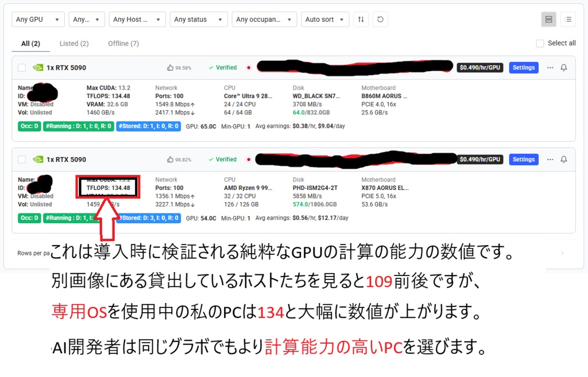Click $0.490/hr/GPU price badge on WD_BLACK machine
This screenshot has width=588, height=377.
(x=479, y=68)
